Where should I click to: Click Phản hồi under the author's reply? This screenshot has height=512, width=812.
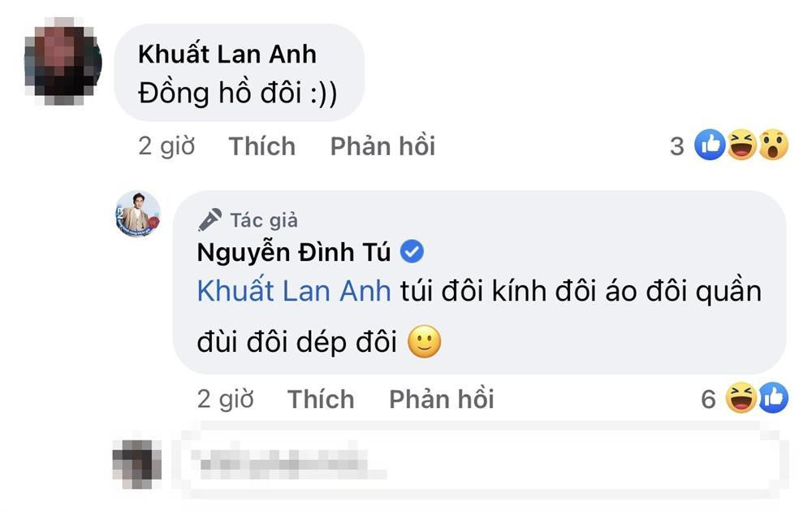pyautogui.click(x=441, y=397)
